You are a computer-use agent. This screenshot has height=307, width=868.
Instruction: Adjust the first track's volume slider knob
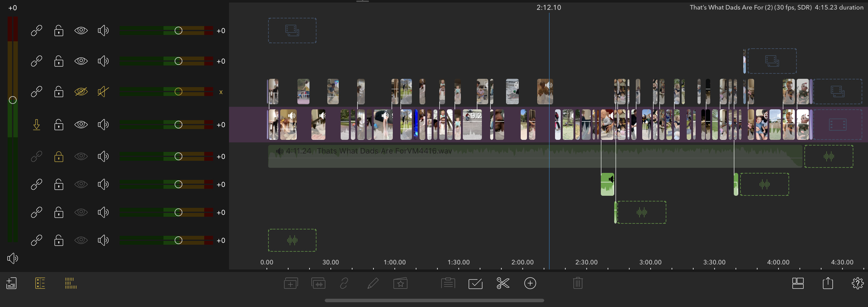tap(178, 31)
